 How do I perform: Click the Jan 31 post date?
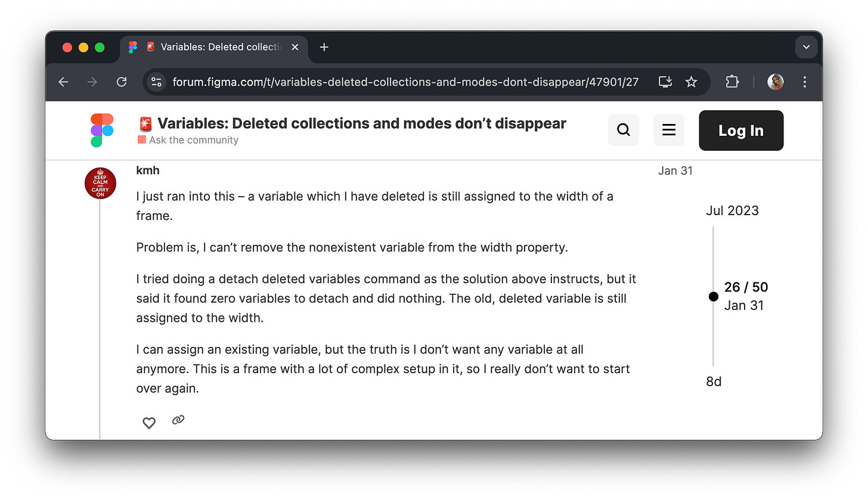tap(675, 171)
